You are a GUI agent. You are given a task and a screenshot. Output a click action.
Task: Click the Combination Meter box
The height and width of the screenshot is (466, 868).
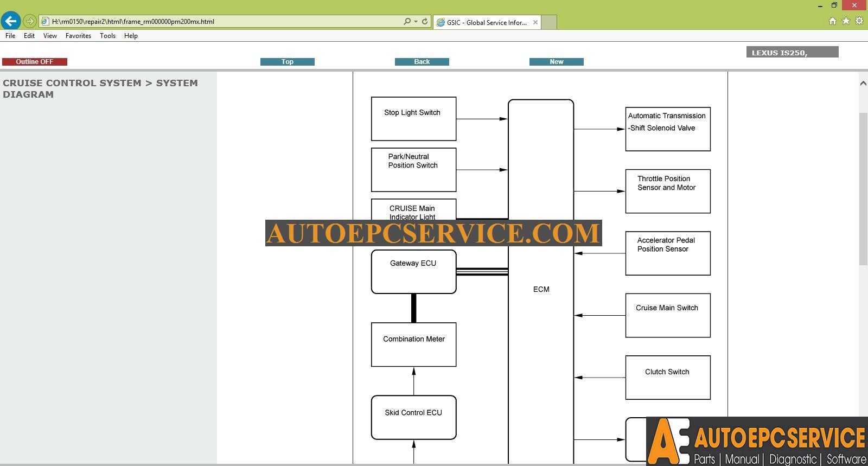coord(413,344)
